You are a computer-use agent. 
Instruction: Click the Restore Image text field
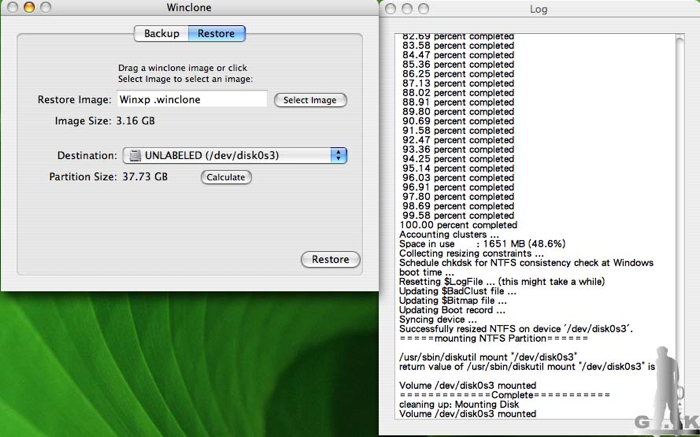point(192,99)
